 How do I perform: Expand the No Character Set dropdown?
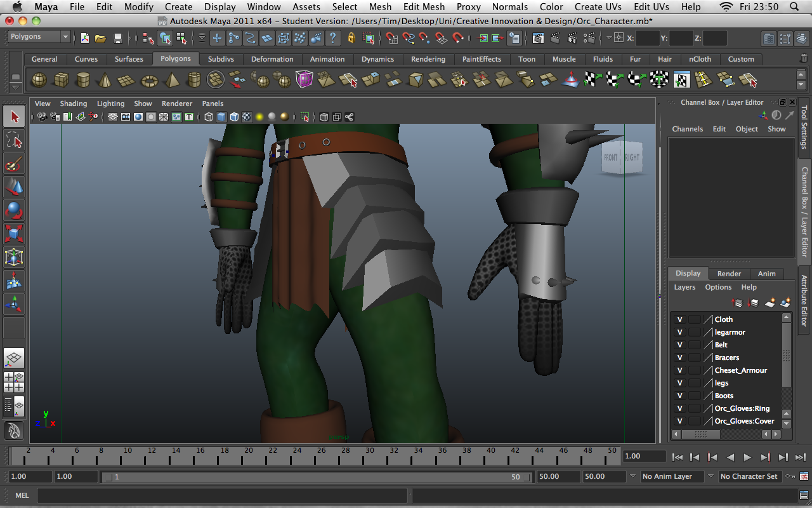pos(748,476)
